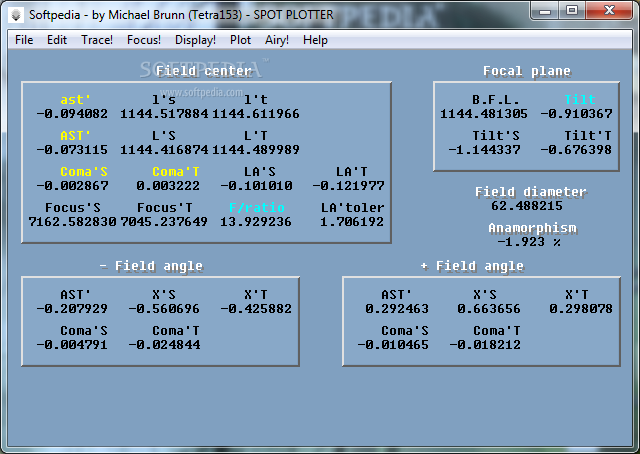Select the L'T value 1144.489989
Image resolution: width=640 pixels, height=454 pixels.
(x=256, y=149)
